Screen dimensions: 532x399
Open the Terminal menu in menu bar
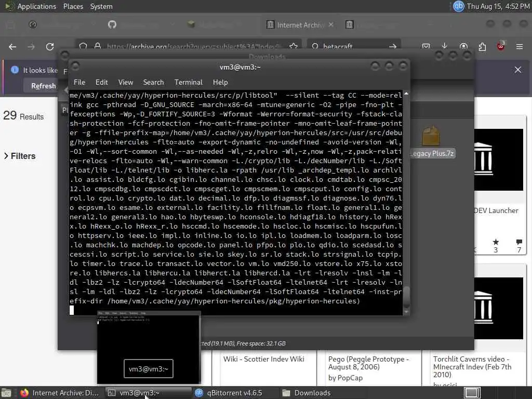(x=188, y=82)
